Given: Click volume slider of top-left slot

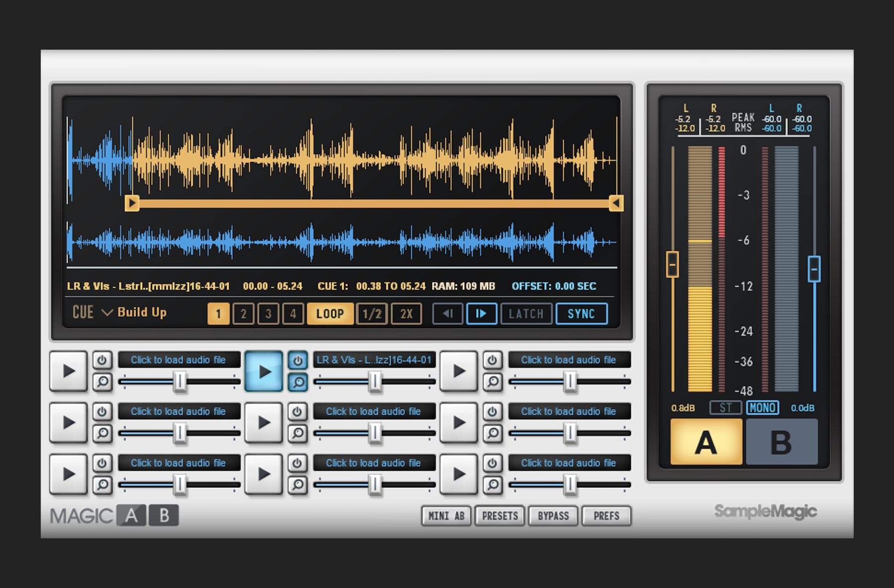Looking at the screenshot, I should (x=180, y=381).
